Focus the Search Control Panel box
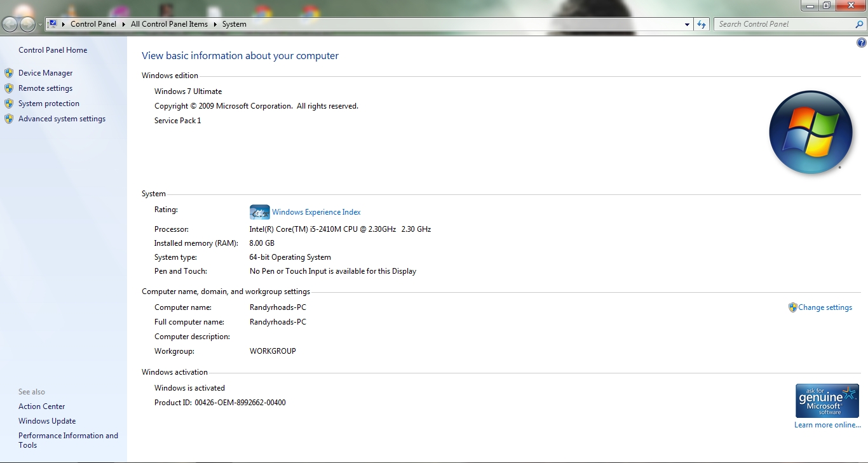This screenshot has width=868, height=463. pos(785,24)
